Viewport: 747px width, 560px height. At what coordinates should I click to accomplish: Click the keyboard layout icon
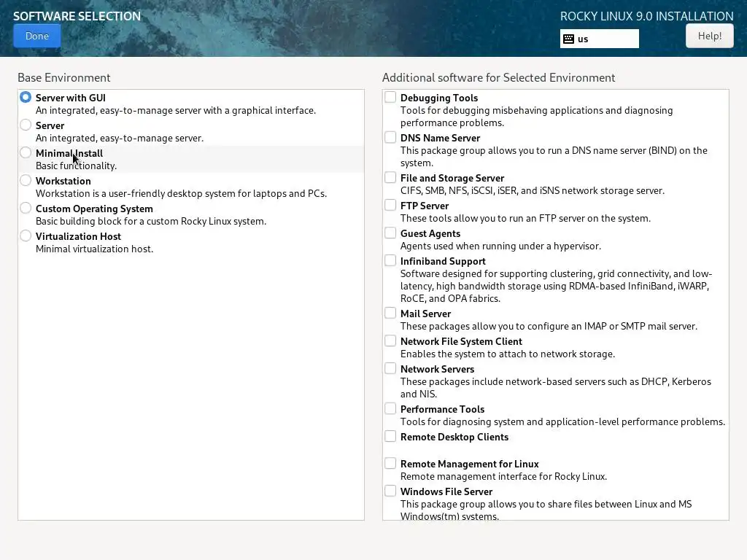(568, 39)
